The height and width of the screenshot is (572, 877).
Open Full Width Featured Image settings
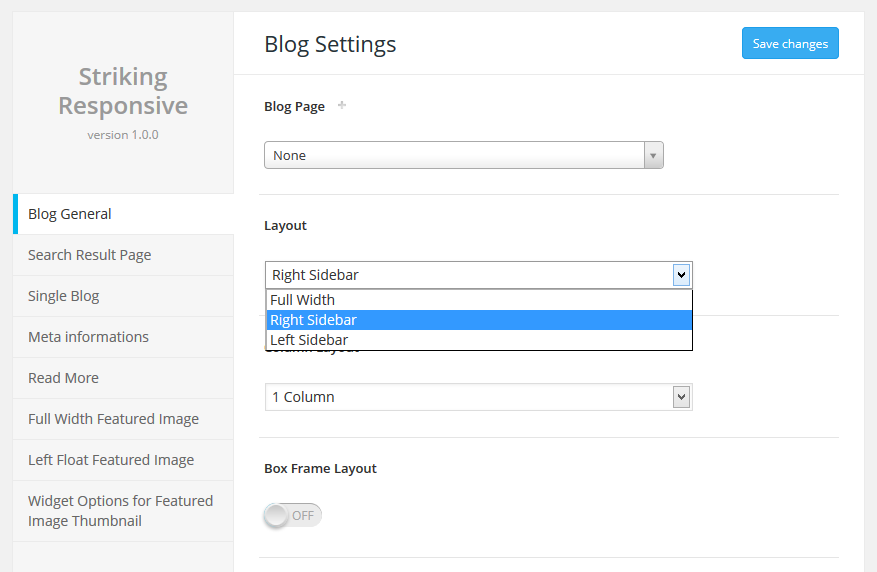113,419
